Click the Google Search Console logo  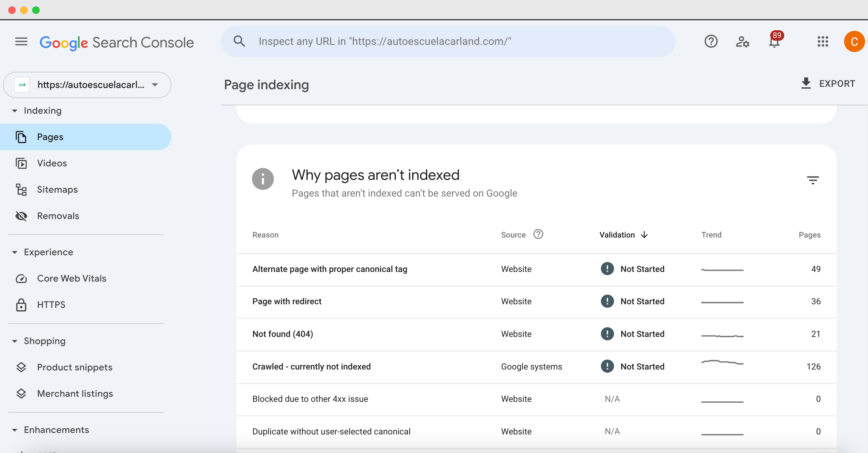pos(117,42)
